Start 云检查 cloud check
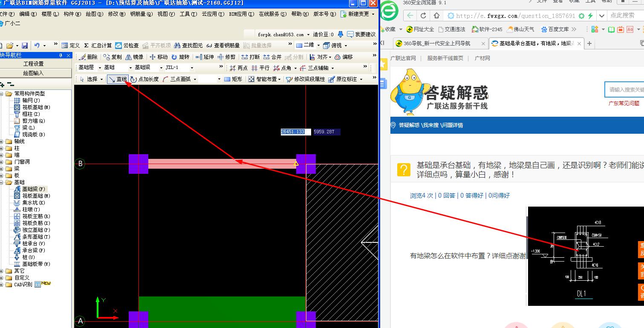The image size is (644, 328). (x=127, y=45)
